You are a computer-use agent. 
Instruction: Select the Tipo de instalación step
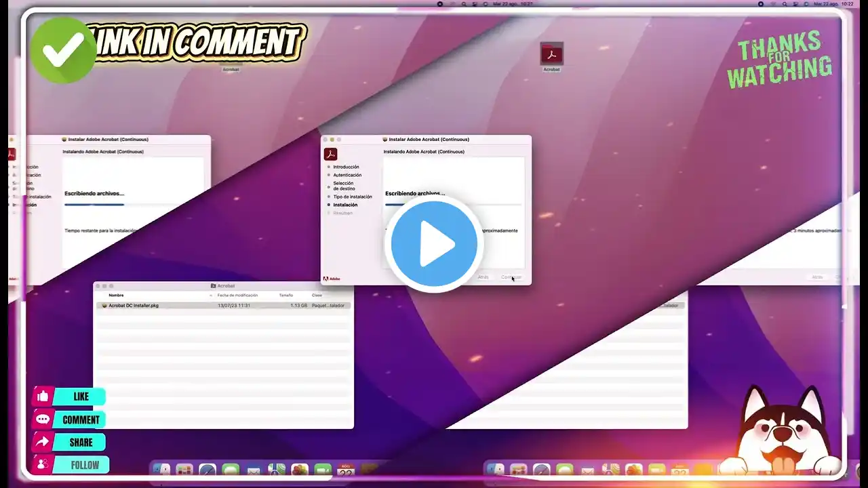tap(352, 197)
